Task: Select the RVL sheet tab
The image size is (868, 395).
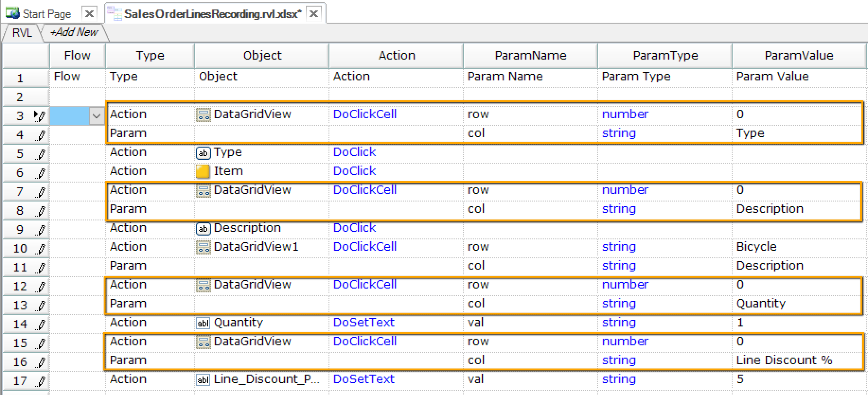Action: [x=22, y=33]
